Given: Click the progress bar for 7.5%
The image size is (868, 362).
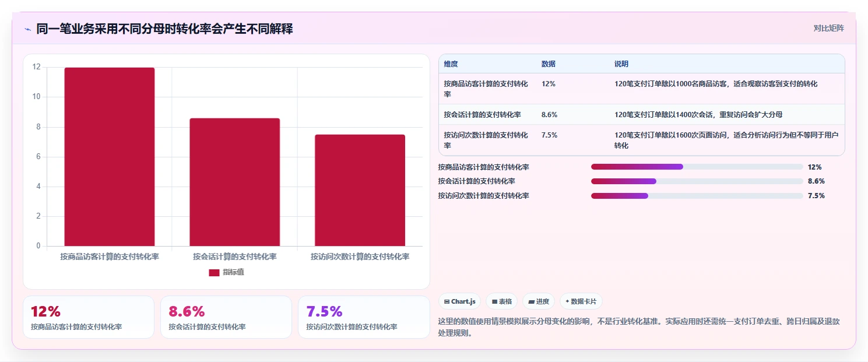Looking at the screenshot, I should click(x=697, y=196).
